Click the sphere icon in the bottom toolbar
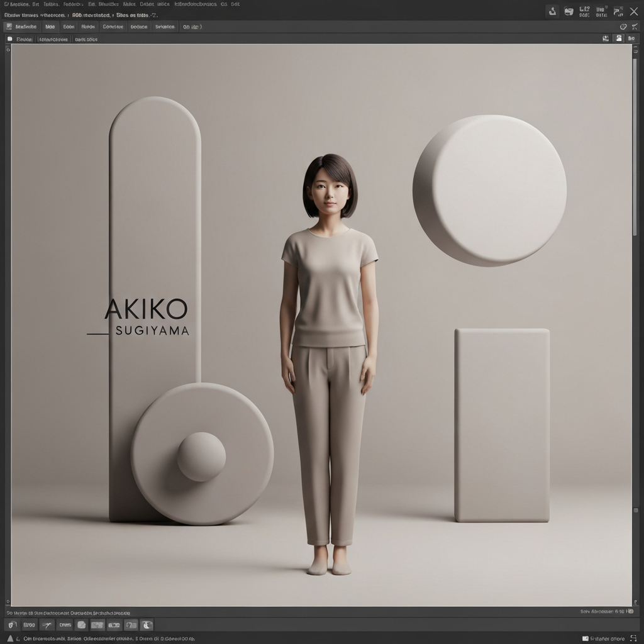This screenshot has height=644, width=644. click(x=81, y=625)
